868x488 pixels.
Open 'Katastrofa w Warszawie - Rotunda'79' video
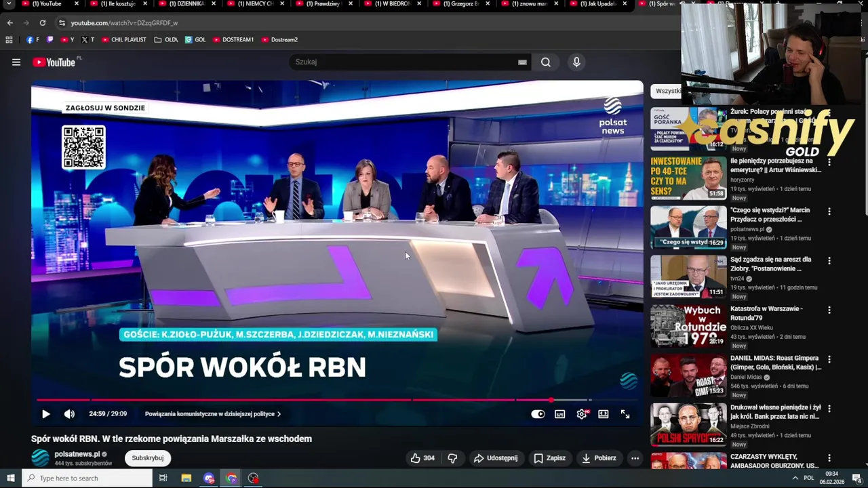click(x=766, y=313)
